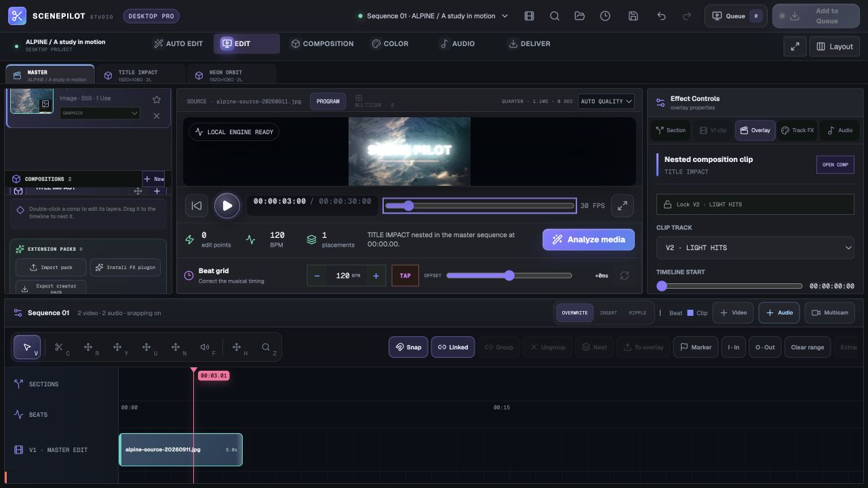Viewport: 868px width, 488px height.
Task: Switch to the Color workspace tab
Action: [390, 44]
